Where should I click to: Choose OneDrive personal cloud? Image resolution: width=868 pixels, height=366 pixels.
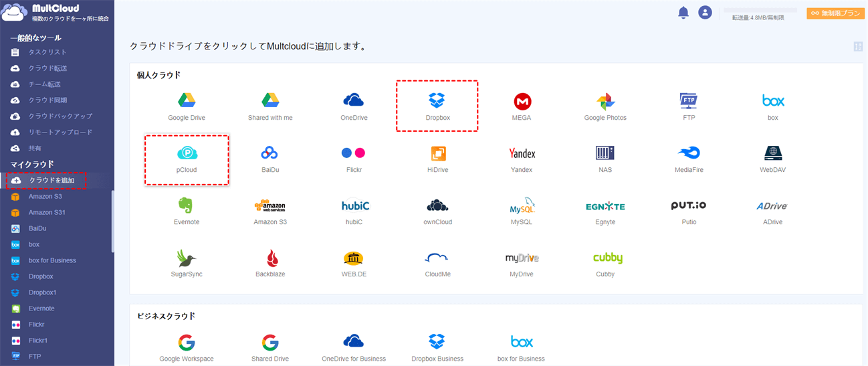[354, 106]
